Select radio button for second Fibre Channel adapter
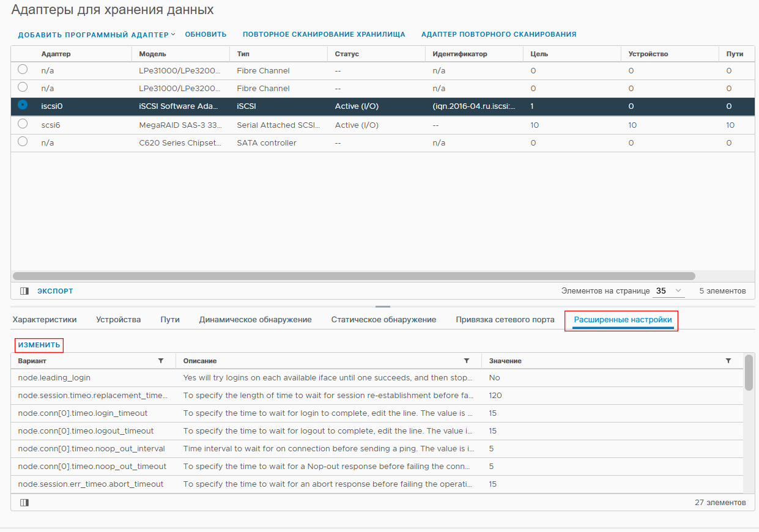The width and height of the screenshot is (759, 532). click(x=23, y=87)
